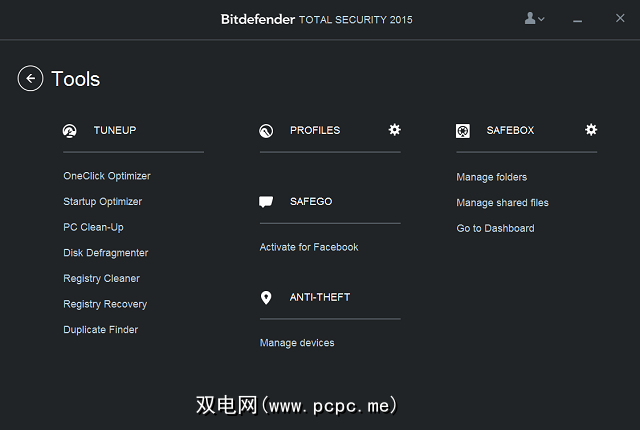The image size is (640, 430).
Task: Run PC Clean-Up
Action: (93, 227)
